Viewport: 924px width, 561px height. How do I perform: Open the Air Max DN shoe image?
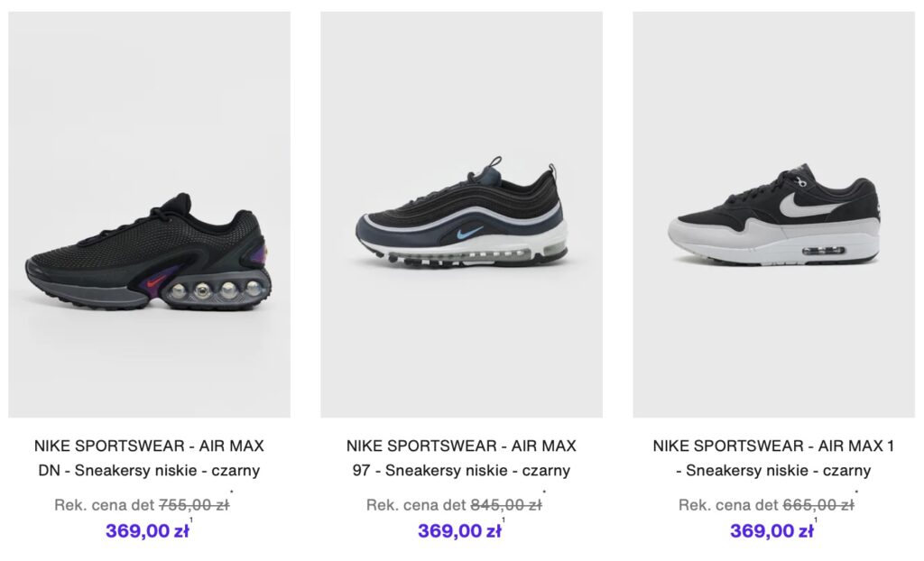(x=149, y=215)
